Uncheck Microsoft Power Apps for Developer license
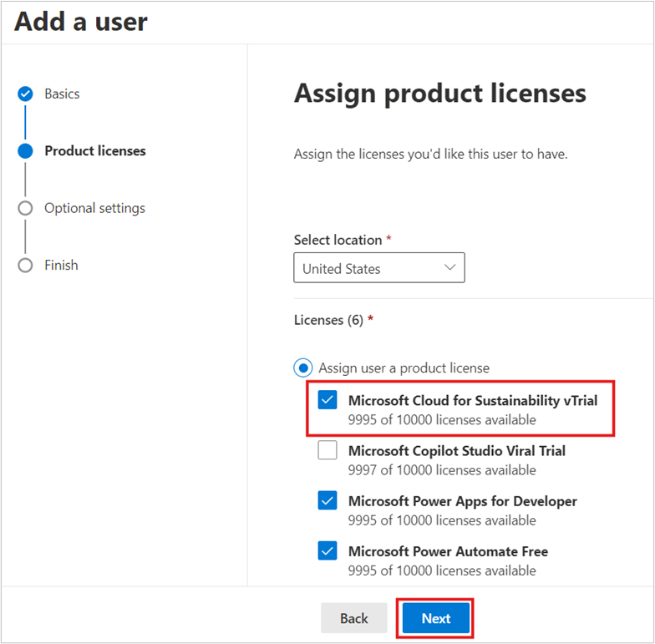Viewport: 655px width, 644px height. [327, 500]
